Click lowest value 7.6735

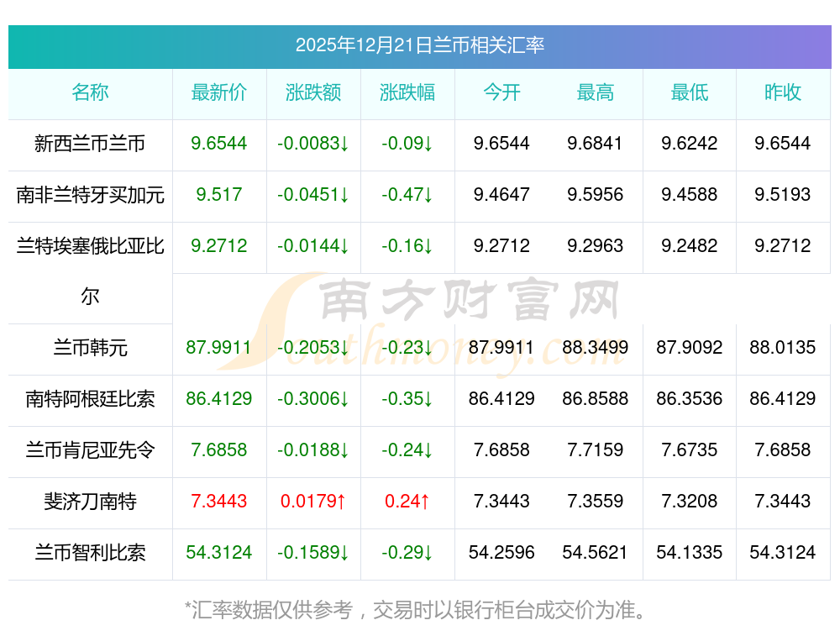pos(690,450)
